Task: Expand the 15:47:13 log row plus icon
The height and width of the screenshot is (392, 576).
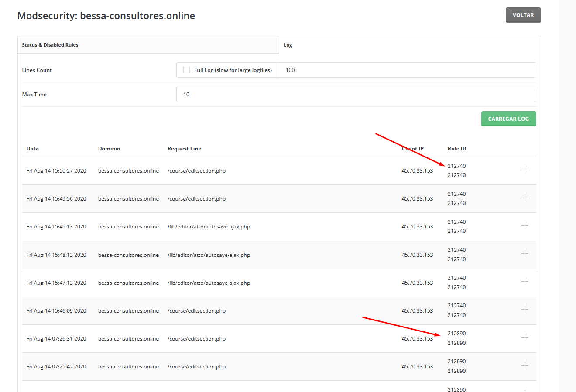Action: click(x=525, y=282)
